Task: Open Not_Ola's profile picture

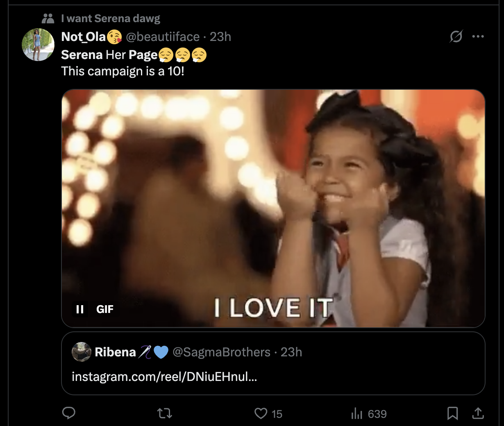Action: click(x=38, y=45)
